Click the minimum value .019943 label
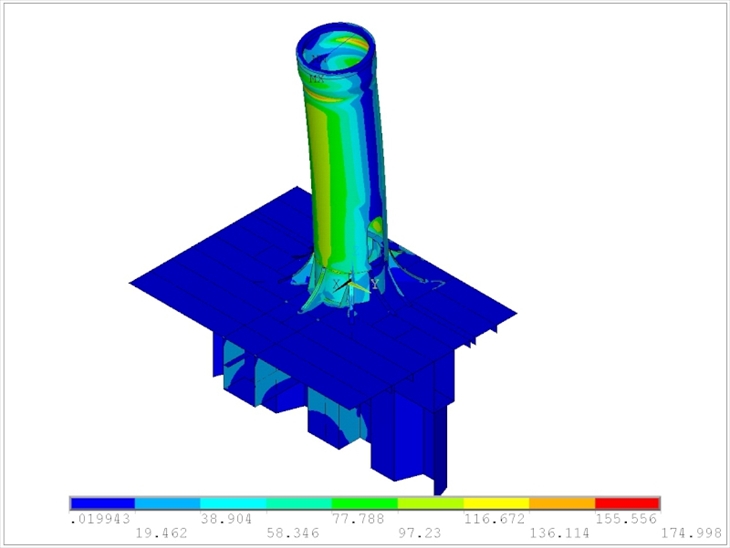 100,520
